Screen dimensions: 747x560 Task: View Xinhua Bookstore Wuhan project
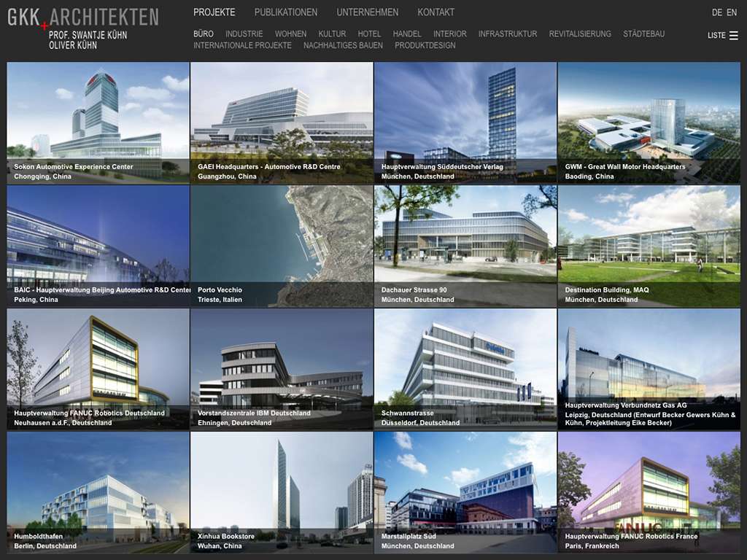coord(282,492)
